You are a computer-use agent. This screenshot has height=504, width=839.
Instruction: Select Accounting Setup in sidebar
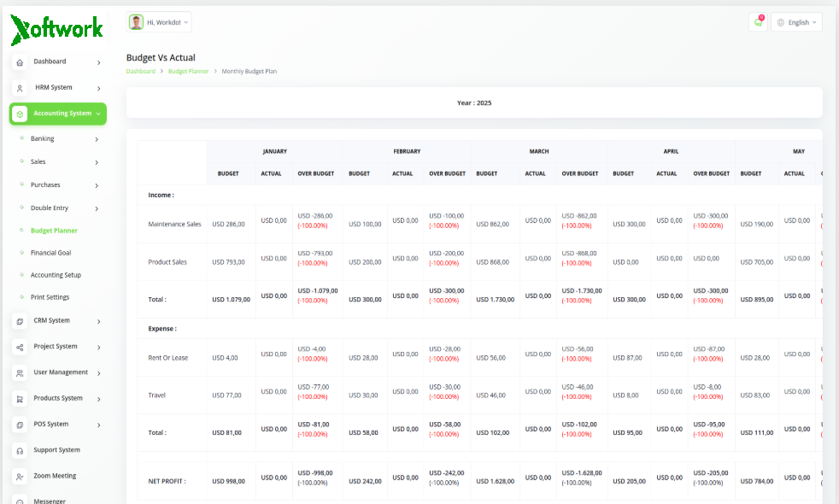tap(56, 275)
